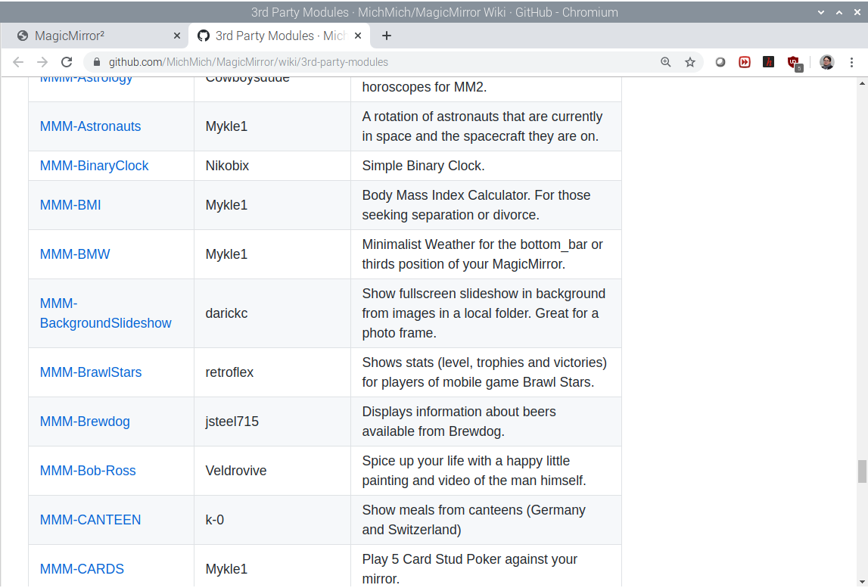This screenshot has width=868, height=588.
Task: Open the MMM-BrawlStars module link
Action: pyautogui.click(x=91, y=372)
